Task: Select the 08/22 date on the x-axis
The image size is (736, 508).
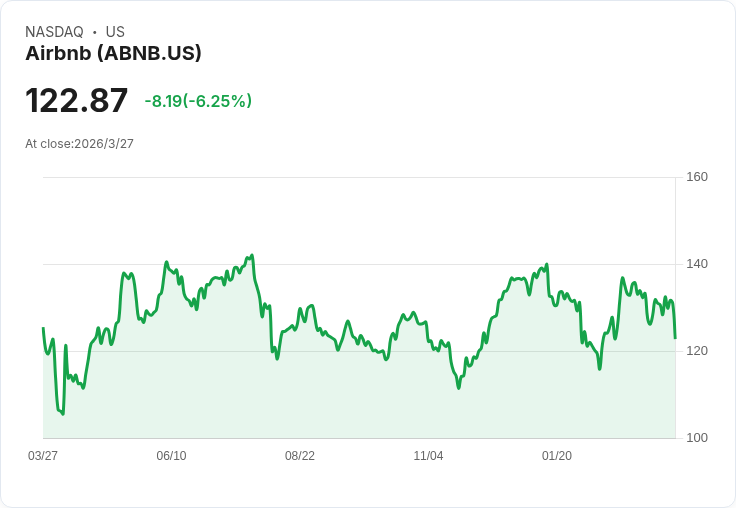Action: click(300, 456)
